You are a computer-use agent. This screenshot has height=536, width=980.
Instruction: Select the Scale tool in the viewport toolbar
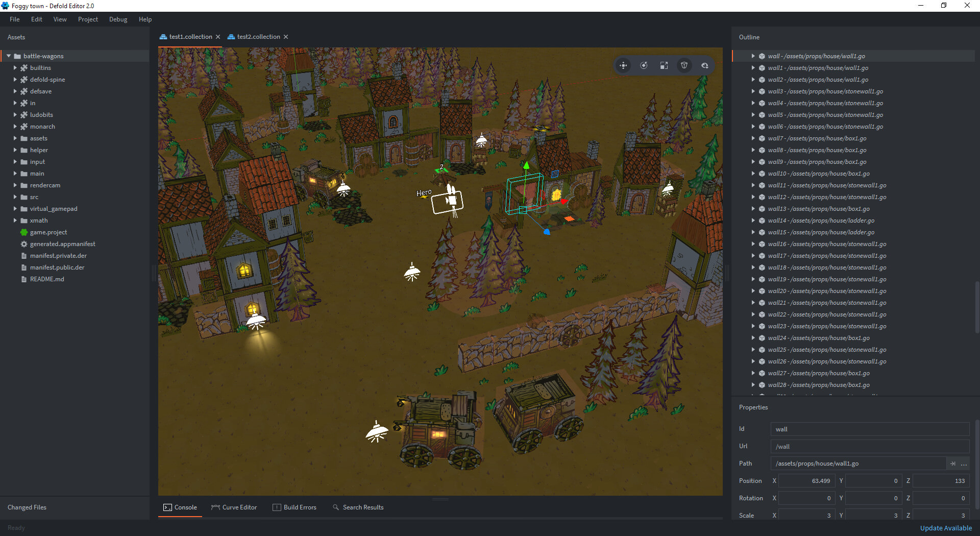664,65
